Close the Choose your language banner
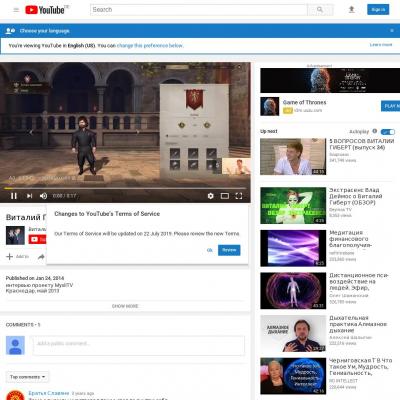Image resolution: width=400 pixels, height=400 pixels. coord(392,31)
